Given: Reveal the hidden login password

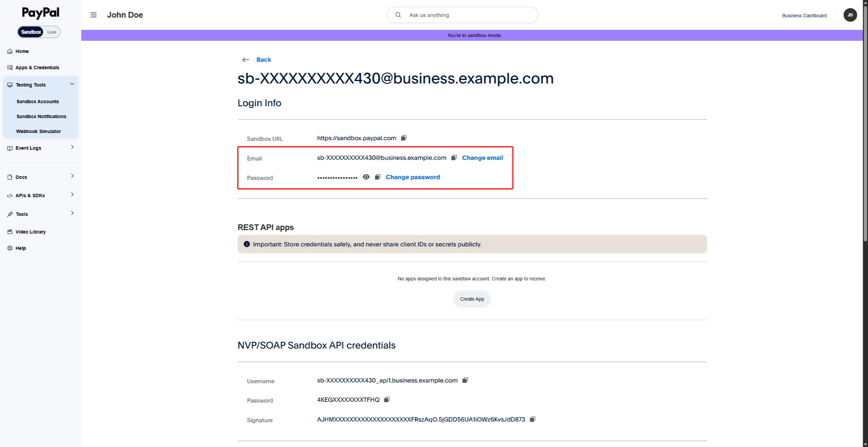Looking at the screenshot, I should 366,177.
